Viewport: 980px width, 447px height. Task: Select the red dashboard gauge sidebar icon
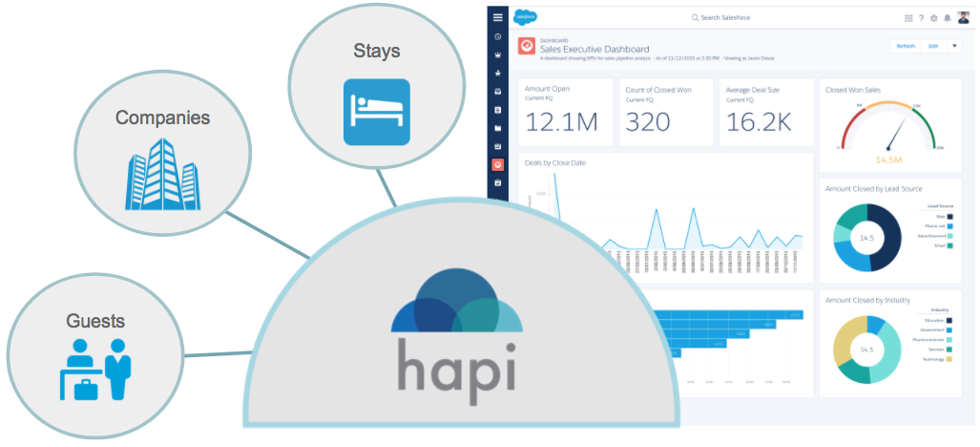497,164
